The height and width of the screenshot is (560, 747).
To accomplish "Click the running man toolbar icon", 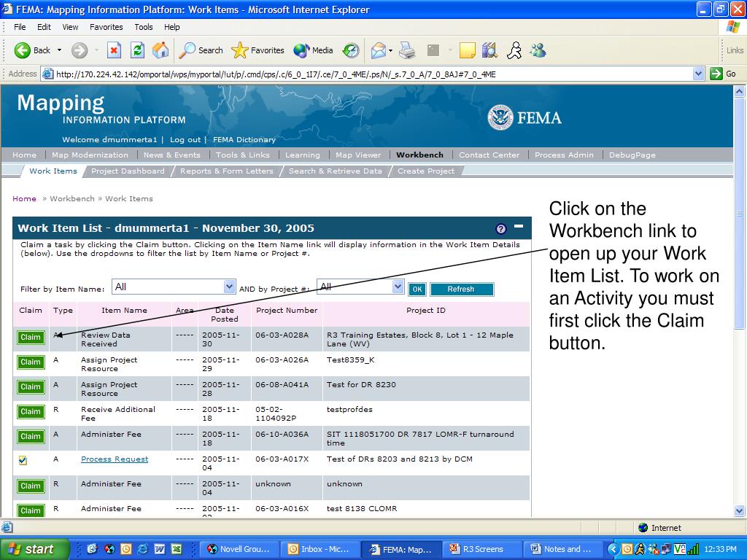I will click(x=514, y=50).
